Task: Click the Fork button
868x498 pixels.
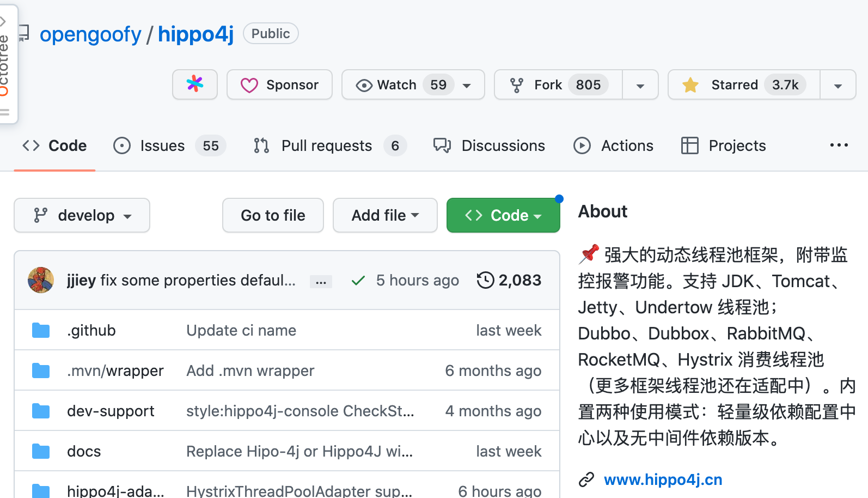Action: [x=558, y=84]
